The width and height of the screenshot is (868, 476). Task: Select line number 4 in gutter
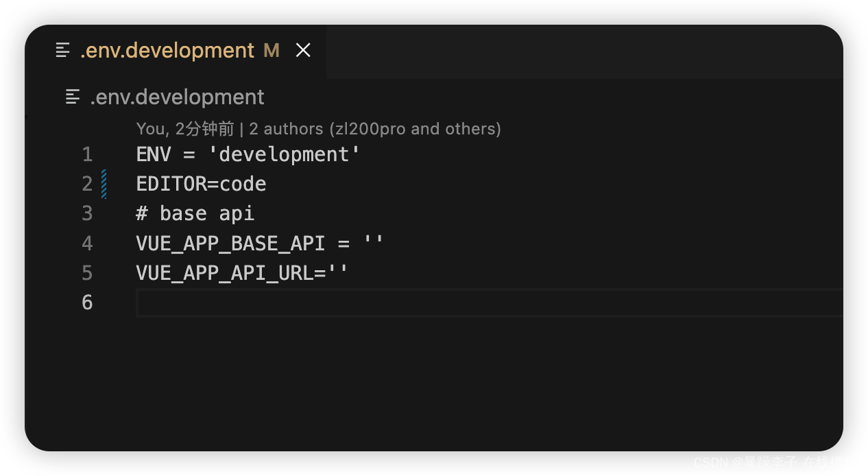coord(87,243)
